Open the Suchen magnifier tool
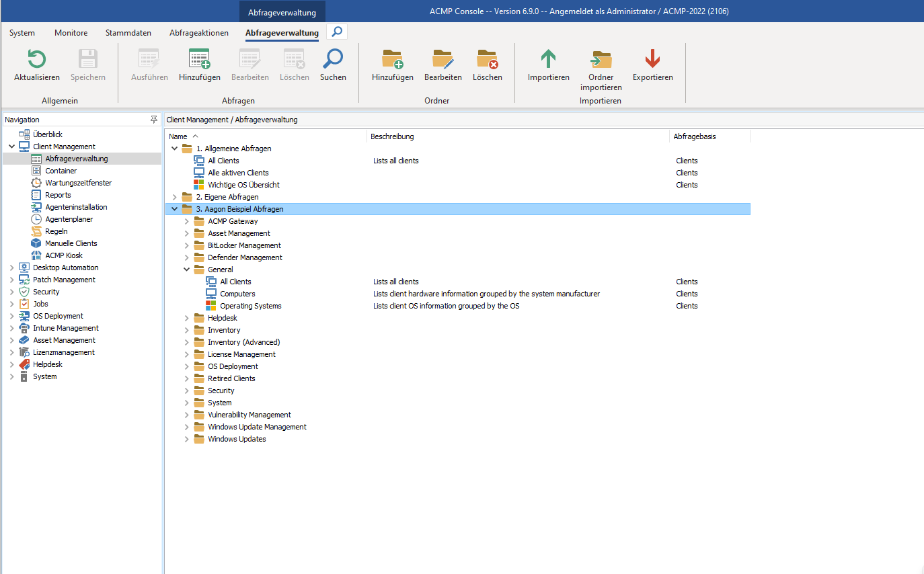Image resolution: width=924 pixels, height=574 pixels. (333, 60)
